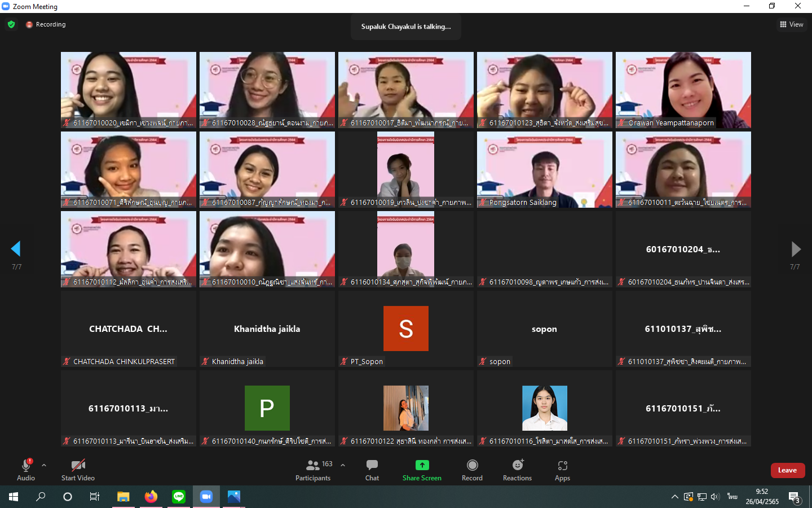Screen dimensions: 812x508
Task: Click the green encryption shield icon
Action: [11, 24]
